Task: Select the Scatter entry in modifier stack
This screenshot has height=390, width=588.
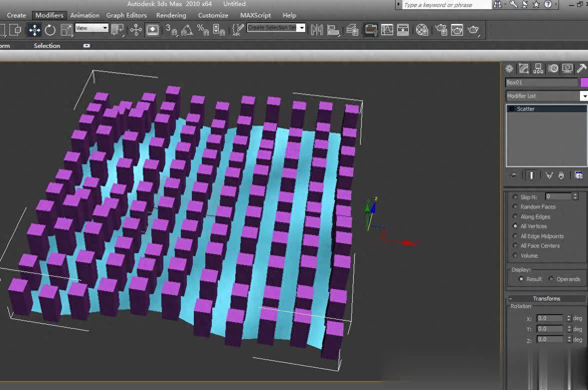Action: point(526,109)
